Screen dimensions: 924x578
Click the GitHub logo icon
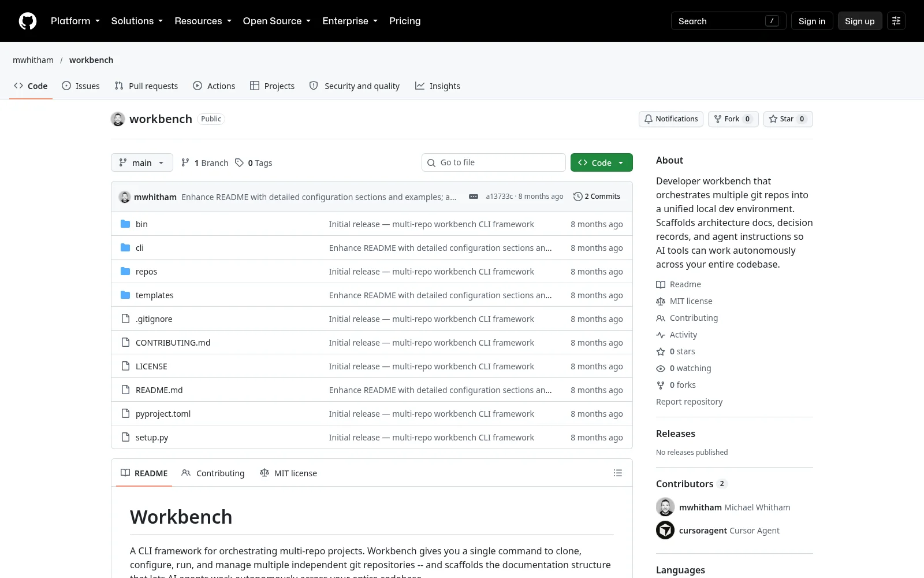pyautogui.click(x=28, y=21)
